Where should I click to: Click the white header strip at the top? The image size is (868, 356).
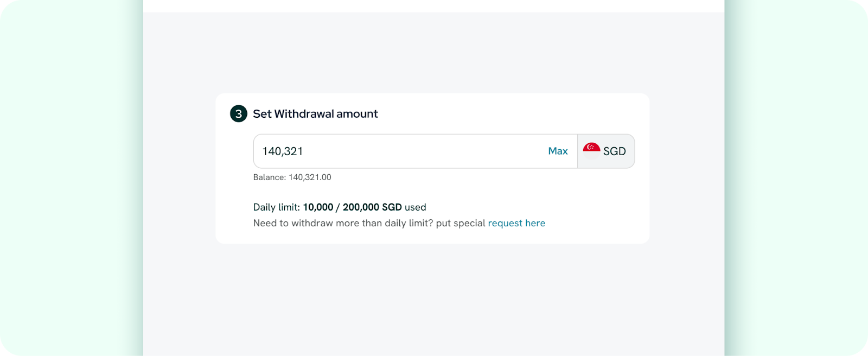[x=434, y=6]
